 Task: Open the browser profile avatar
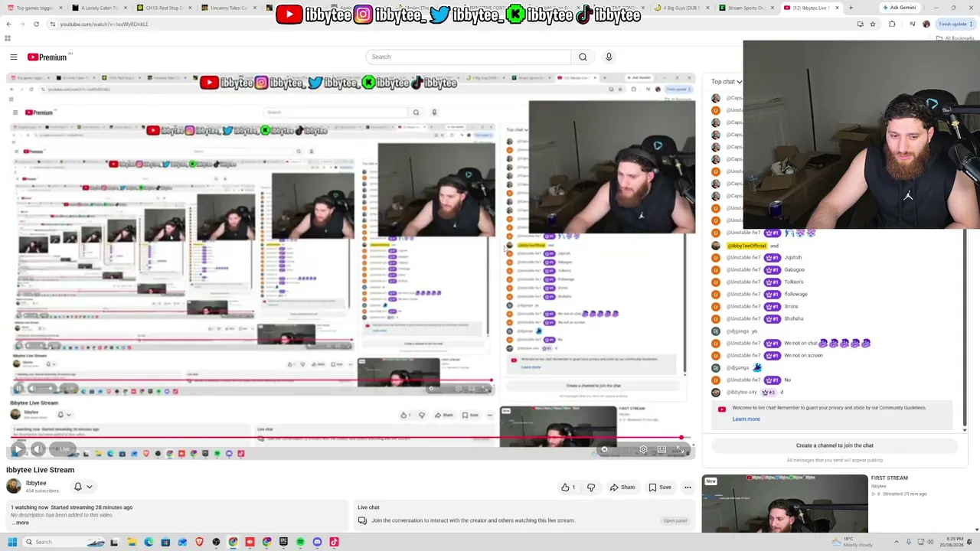pos(926,24)
